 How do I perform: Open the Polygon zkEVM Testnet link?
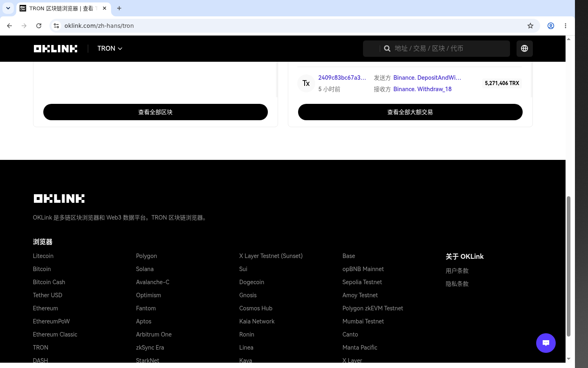point(373,308)
